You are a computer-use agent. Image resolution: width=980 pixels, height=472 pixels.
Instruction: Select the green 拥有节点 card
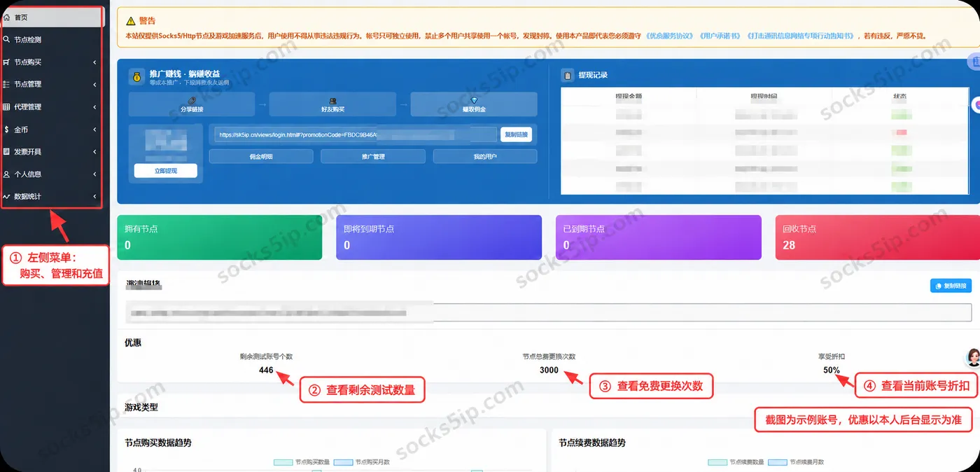[220, 237]
